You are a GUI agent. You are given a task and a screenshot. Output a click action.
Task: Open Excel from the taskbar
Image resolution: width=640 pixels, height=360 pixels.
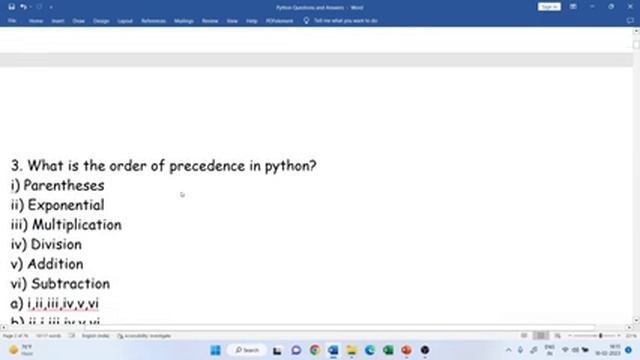pyautogui.click(x=388, y=350)
